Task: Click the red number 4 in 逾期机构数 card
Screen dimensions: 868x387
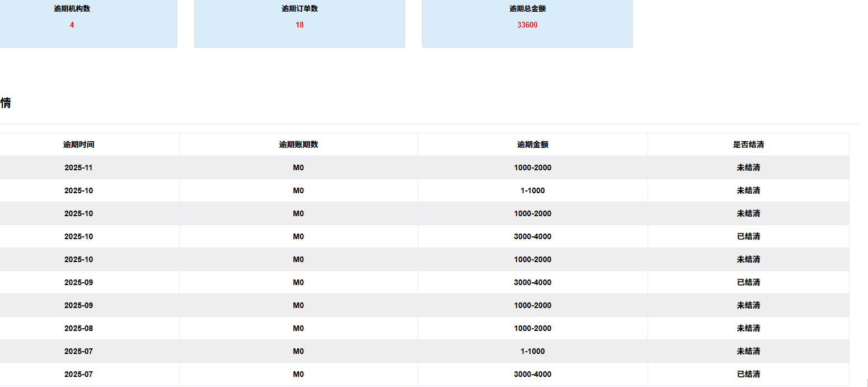Action: click(72, 25)
